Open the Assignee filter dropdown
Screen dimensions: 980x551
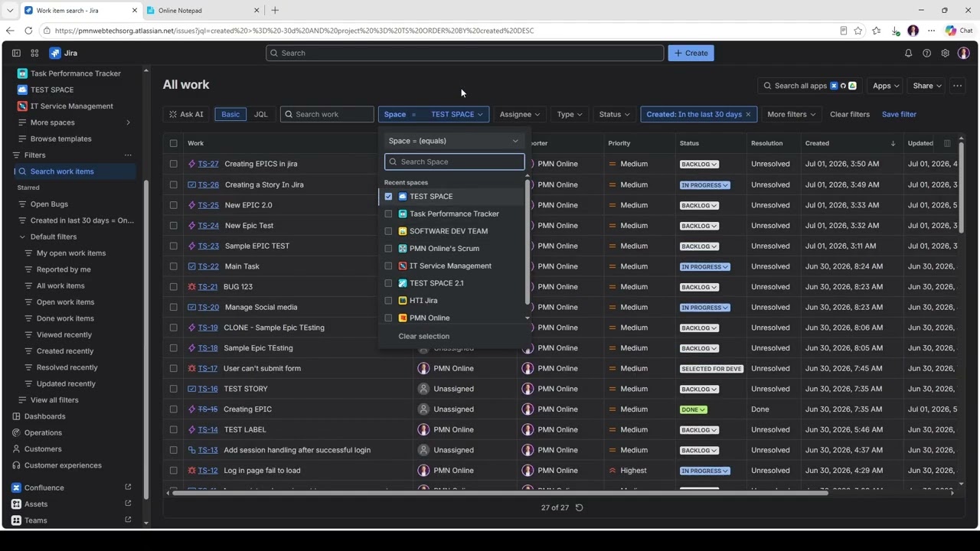tap(519, 114)
